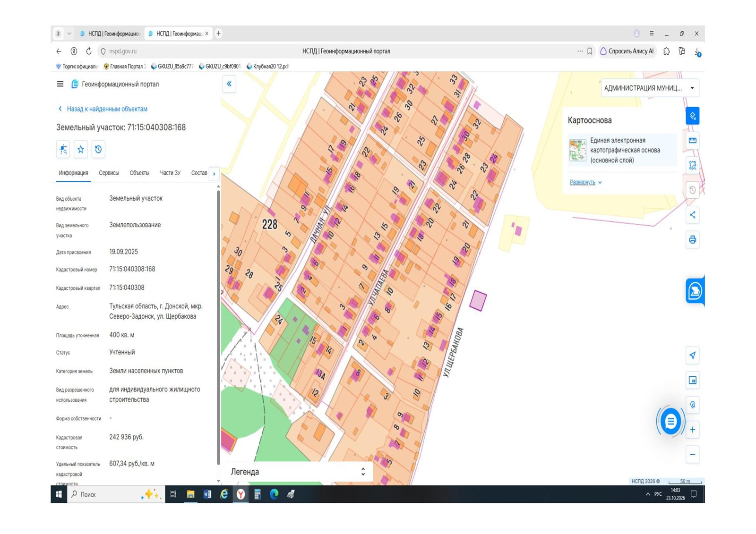Select the Информация tab
Image resolution: width=756 pixels, height=534 pixels.
coord(73,173)
